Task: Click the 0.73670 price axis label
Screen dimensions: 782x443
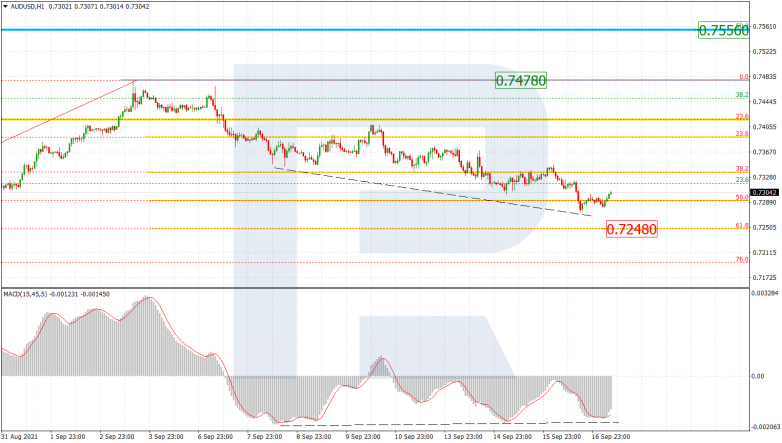Action: pos(766,152)
